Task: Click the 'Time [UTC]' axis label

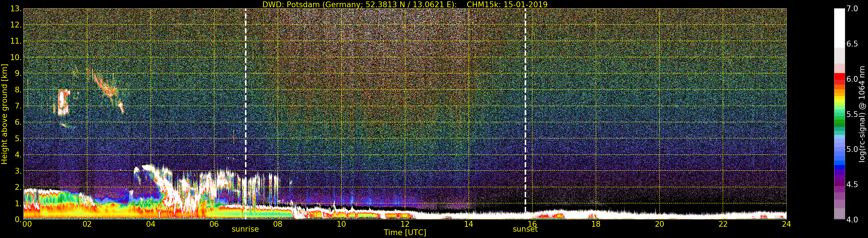Action: (405, 233)
